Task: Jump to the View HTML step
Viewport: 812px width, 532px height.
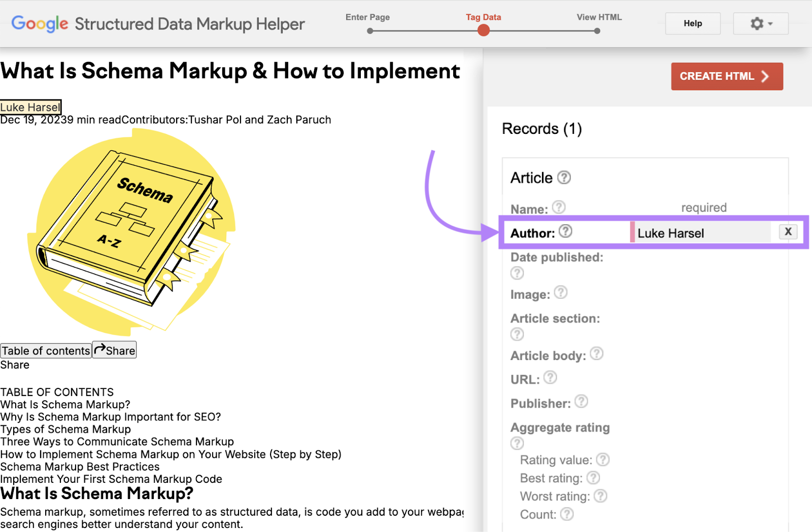Action: (599, 17)
